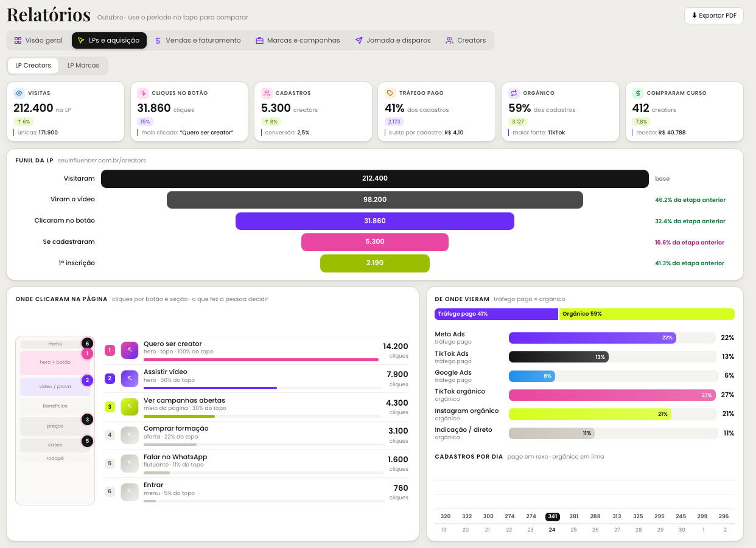The image size is (756, 548).
Task: Click the green 1ª inscrição funnel bar
Action: click(375, 263)
